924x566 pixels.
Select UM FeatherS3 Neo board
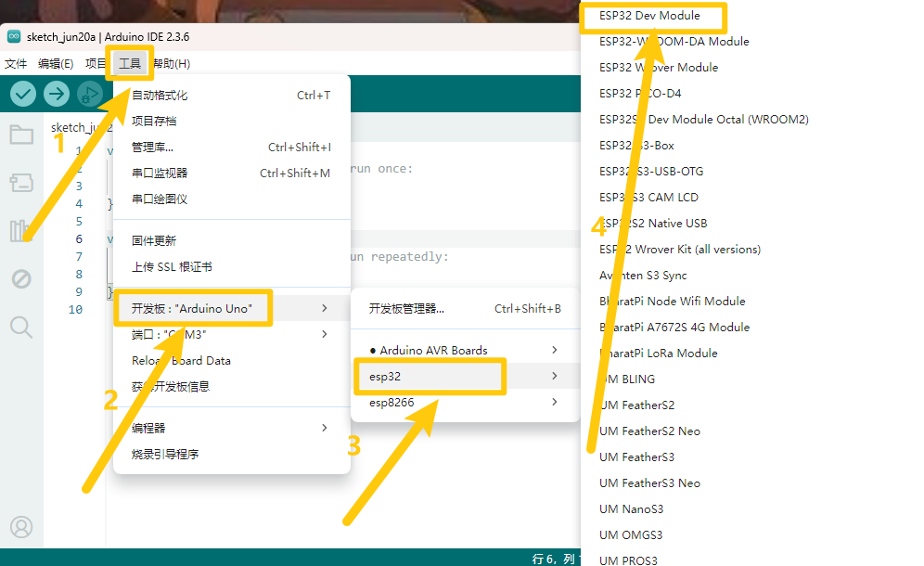[x=650, y=482]
